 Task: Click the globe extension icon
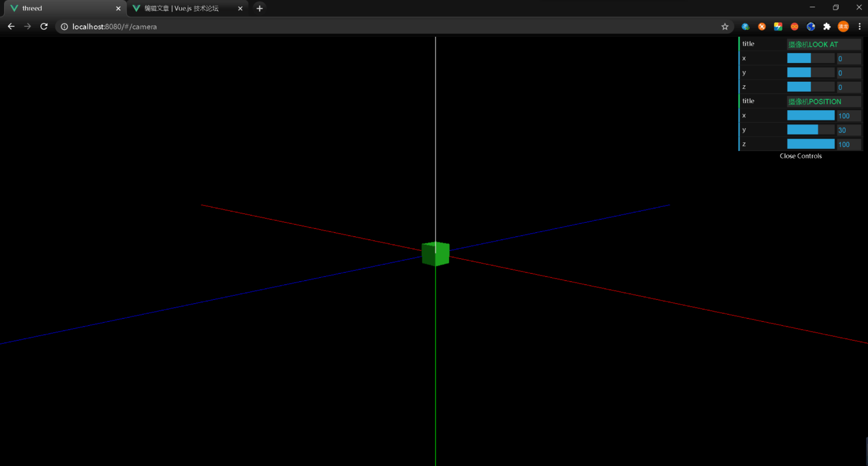click(745, 26)
